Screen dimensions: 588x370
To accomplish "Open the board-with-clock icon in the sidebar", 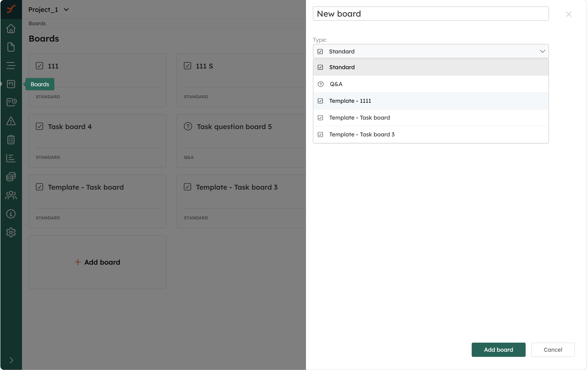I will point(11,102).
